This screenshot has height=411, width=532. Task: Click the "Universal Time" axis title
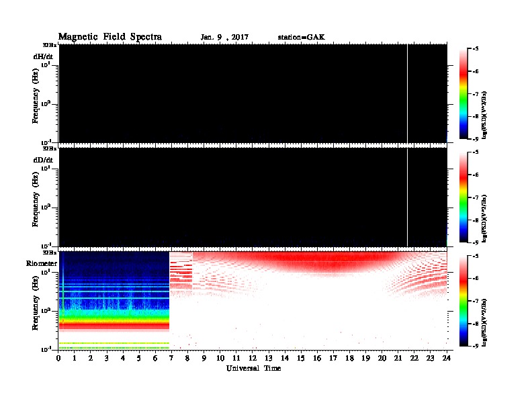[x=253, y=368]
